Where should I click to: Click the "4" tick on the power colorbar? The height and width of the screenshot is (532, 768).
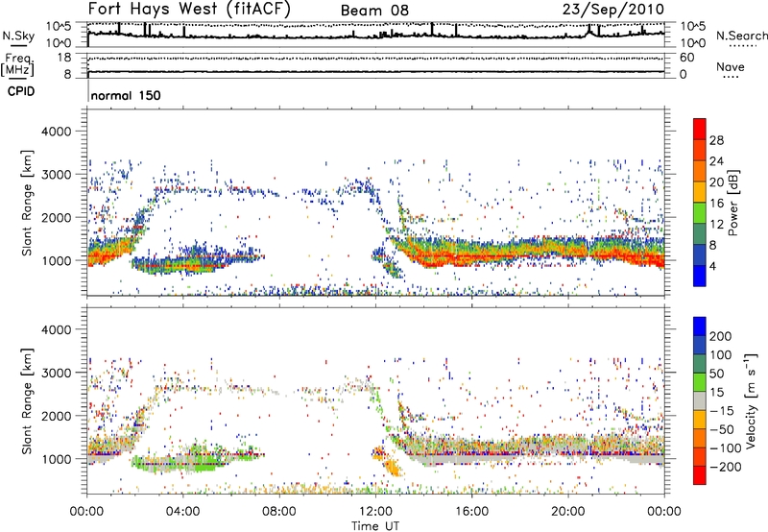713,267
